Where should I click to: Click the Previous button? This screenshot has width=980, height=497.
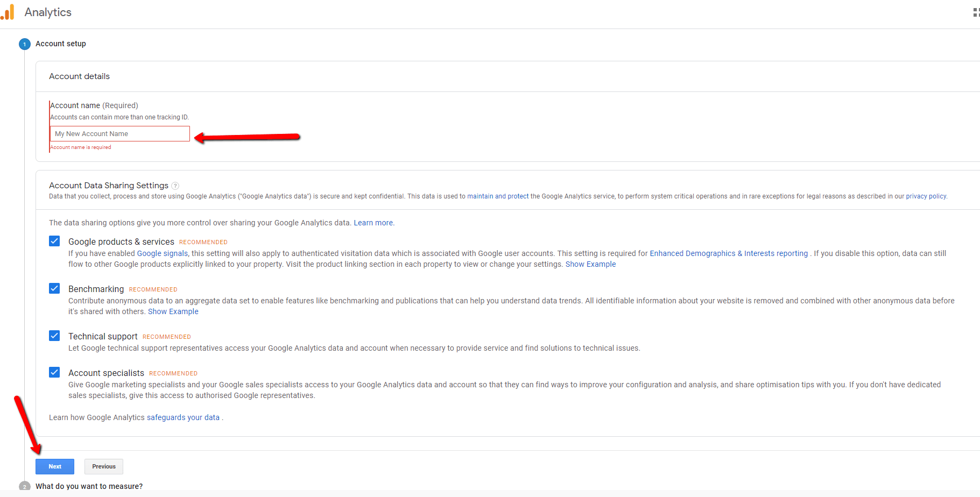click(104, 466)
